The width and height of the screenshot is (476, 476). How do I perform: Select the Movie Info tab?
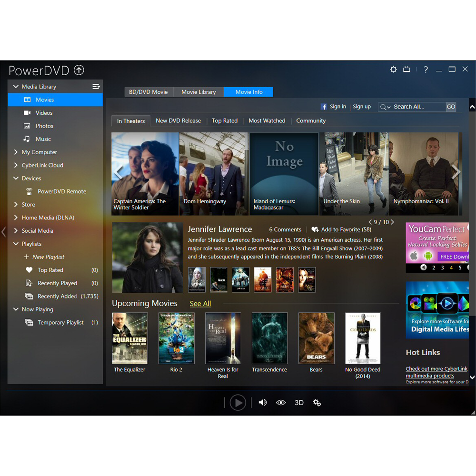[248, 92]
